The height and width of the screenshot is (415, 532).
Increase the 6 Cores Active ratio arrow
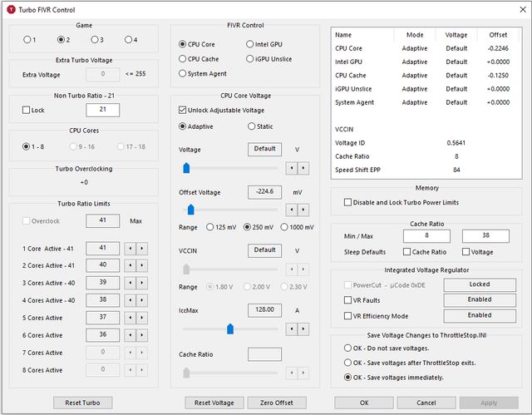pos(143,335)
